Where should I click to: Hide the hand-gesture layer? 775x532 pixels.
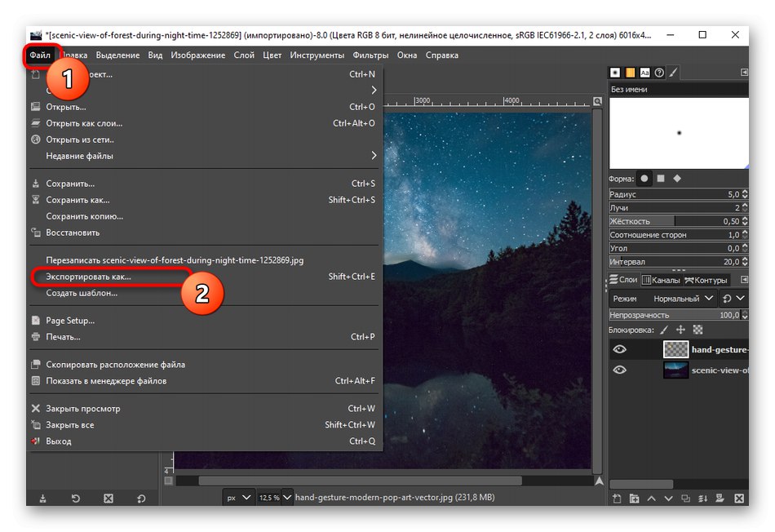point(620,349)
